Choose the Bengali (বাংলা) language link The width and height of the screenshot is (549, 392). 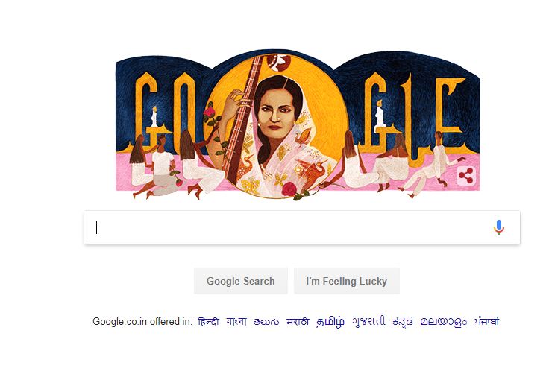click(236, 321)
